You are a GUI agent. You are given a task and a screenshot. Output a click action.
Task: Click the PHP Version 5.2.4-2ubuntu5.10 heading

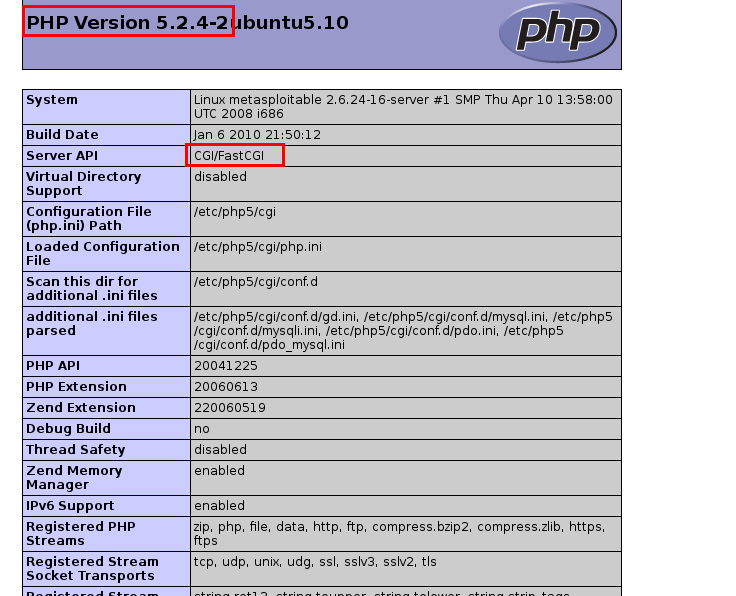(x=187, y=22)
